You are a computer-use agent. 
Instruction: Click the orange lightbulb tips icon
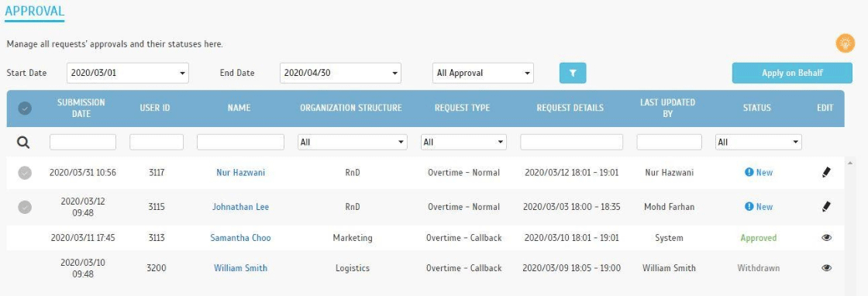point(846,43)
